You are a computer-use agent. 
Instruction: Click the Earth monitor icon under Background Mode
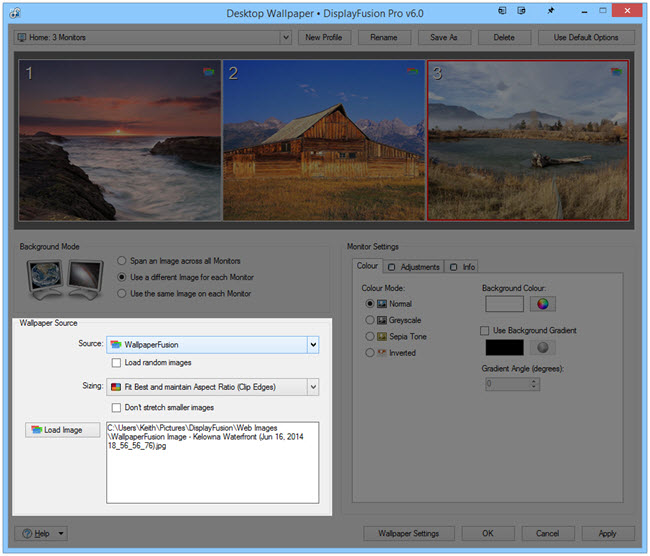point(45,279)
